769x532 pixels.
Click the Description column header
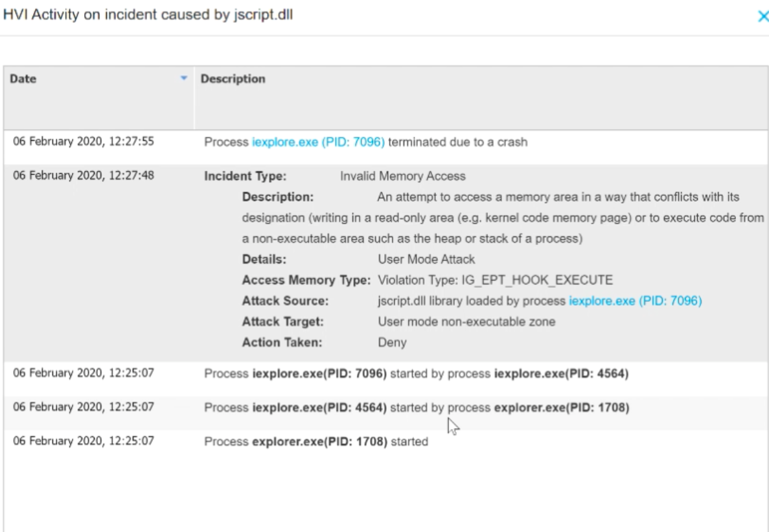tap(233, 79)
